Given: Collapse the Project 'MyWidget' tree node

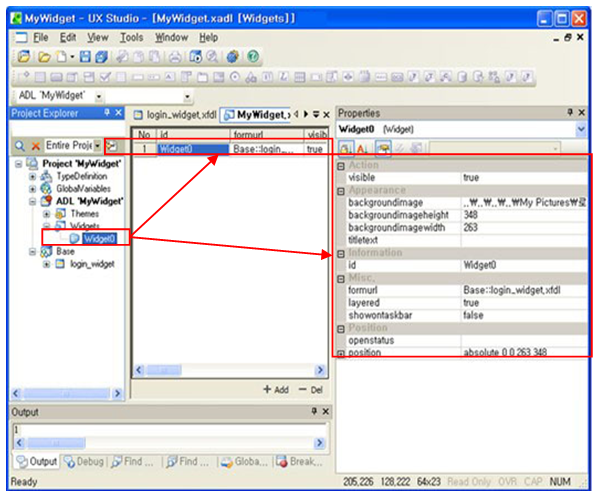Looking at the screenshot, I should pyautogui.click(x=18, y=164).
